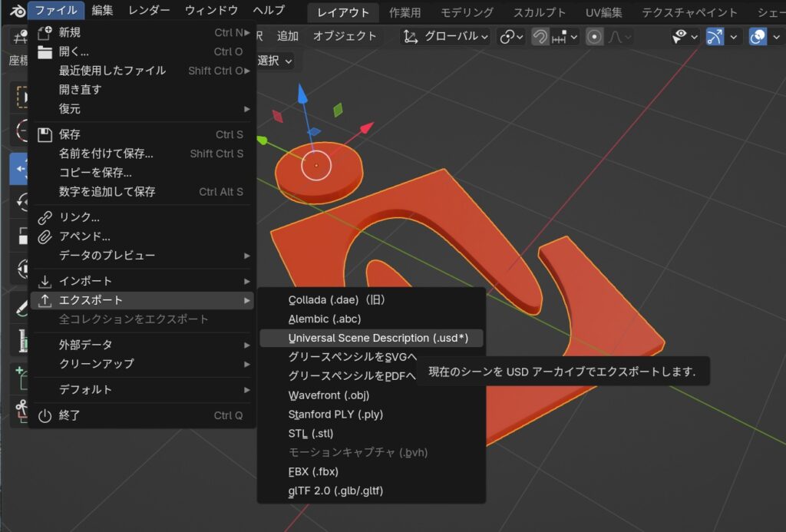
Task: Export as Stanford PLY (.ply)
Action: click(372, 415)
